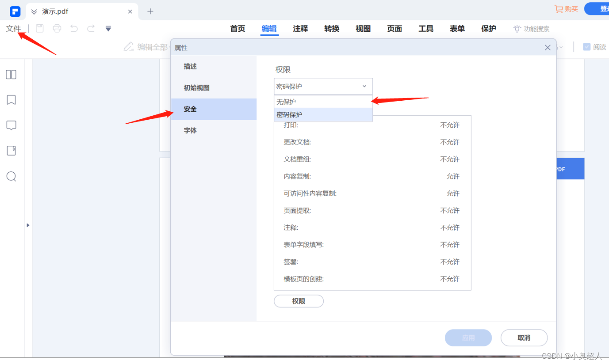The image size is (609, 364).
Task: Click the 权限 permissions button
Action: 299,301
